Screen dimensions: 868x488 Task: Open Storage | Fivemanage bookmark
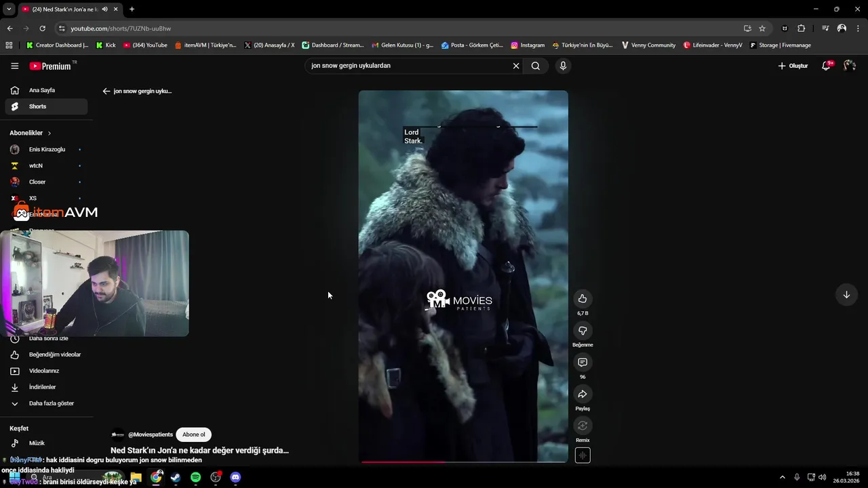pos(780,45)
